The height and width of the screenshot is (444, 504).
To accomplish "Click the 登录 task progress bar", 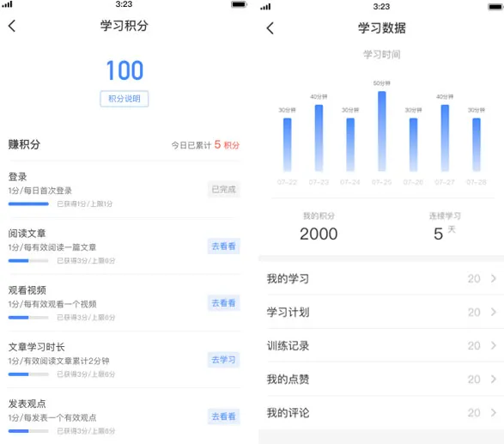I will 28,204.
